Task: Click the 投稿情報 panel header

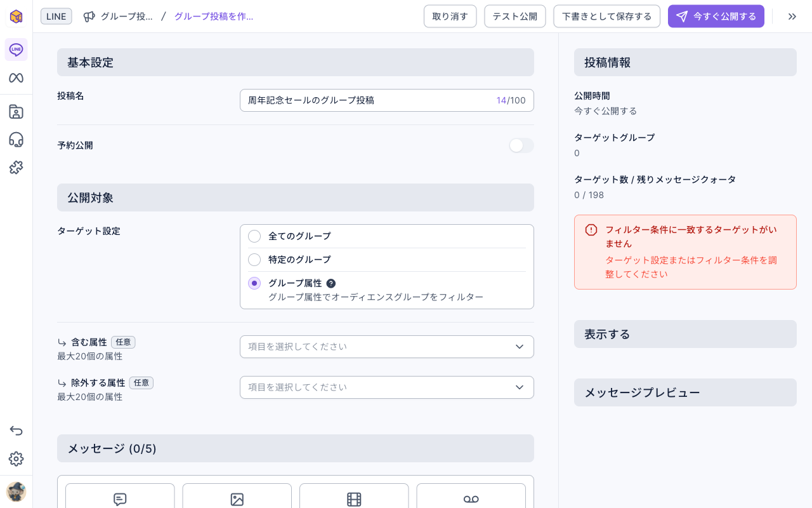Action: pos(685,62)
